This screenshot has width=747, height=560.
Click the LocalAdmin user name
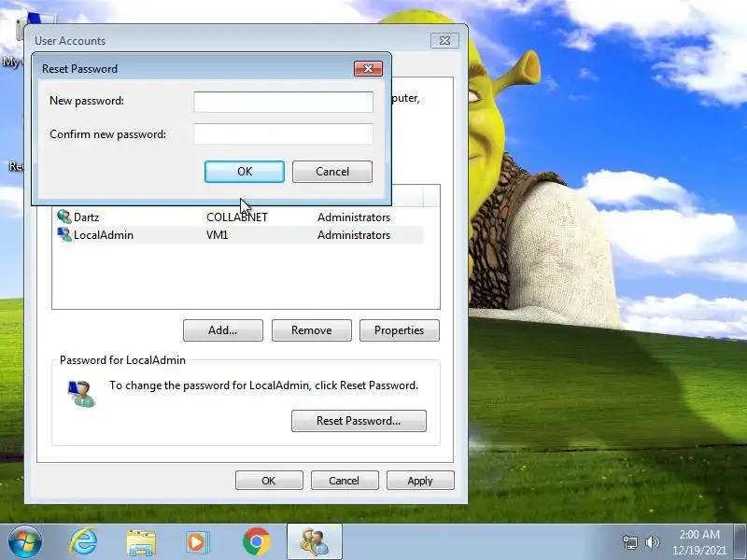pyautogui.click(x=104, y=235)
